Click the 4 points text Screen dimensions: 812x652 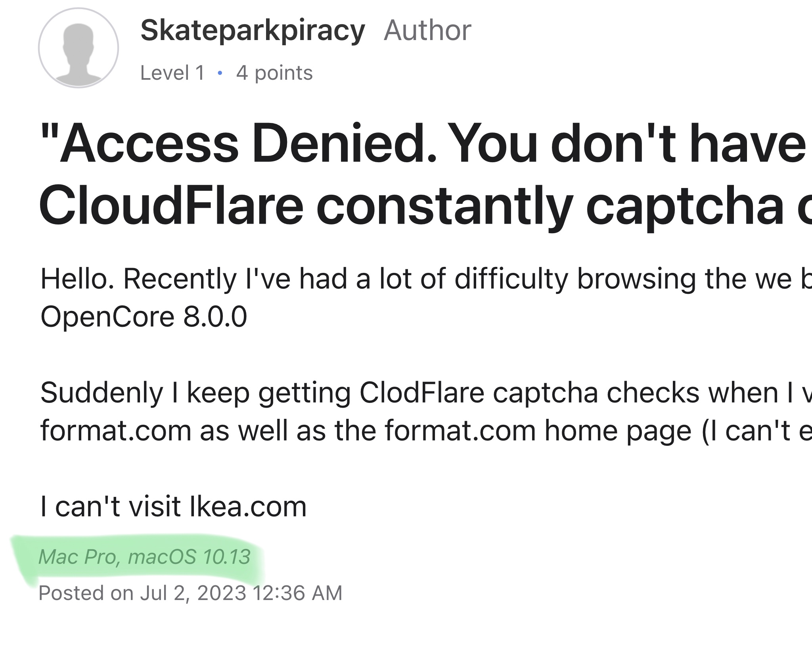(274, 73)
